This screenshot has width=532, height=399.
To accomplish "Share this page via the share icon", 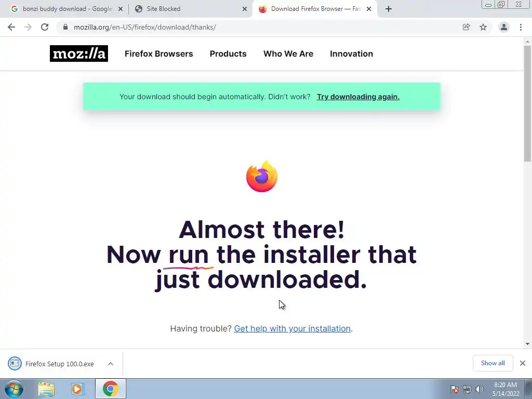I will coord(467,27).
